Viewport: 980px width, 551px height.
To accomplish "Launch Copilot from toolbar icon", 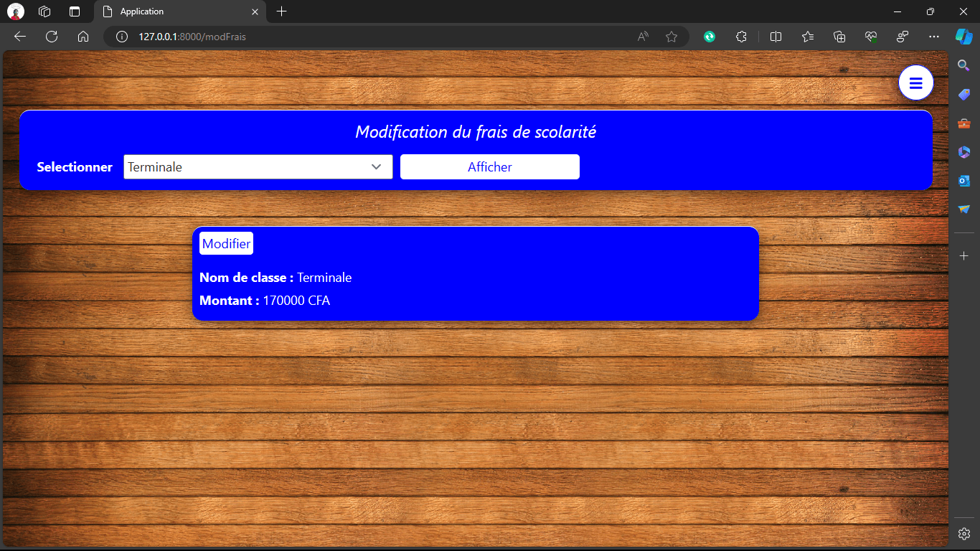I will click(x=963, y=37).
